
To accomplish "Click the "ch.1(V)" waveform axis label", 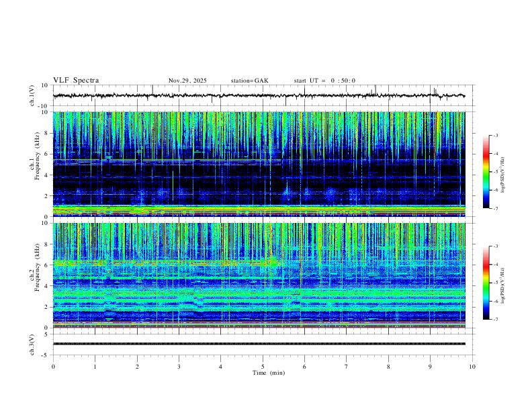I will (x=32, y=95).
